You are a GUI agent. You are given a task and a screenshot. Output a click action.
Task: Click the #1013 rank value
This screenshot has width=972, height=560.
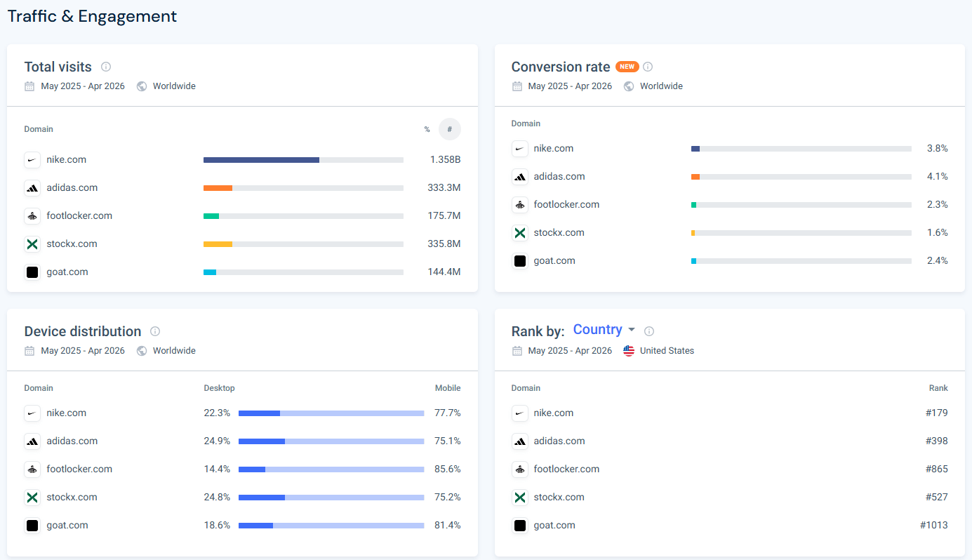click(934, 526)
